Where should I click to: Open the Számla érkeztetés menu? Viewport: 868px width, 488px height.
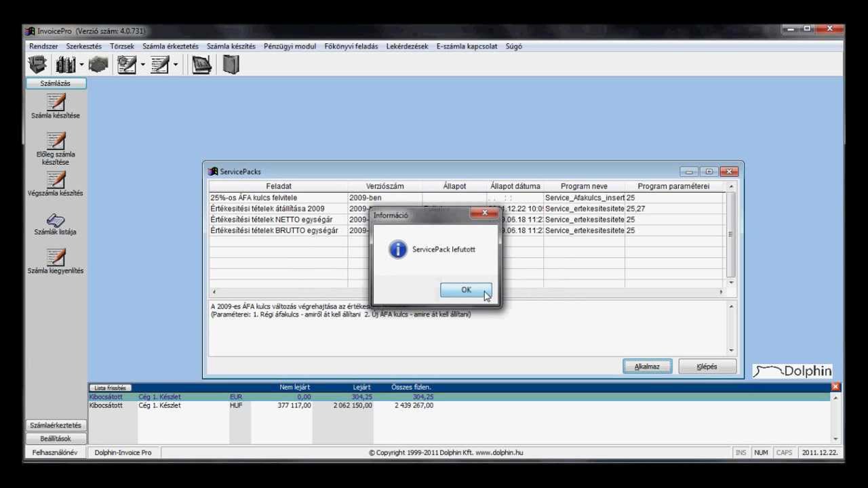click(170, 46)
